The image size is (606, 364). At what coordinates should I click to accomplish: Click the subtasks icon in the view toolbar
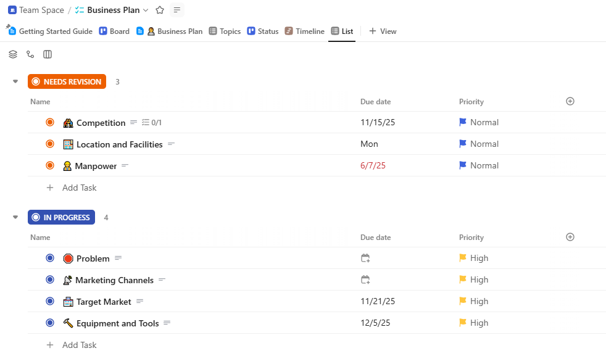click(30, 54)
